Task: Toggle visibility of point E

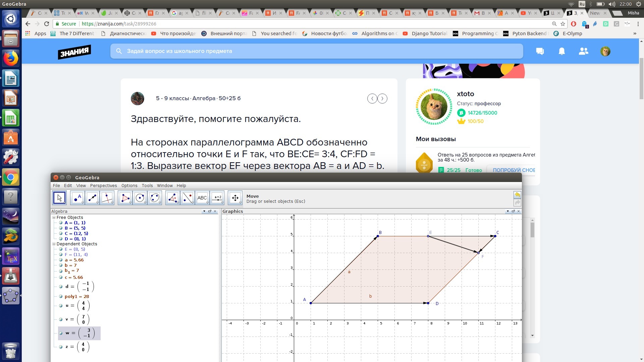Action: point(61,249)
